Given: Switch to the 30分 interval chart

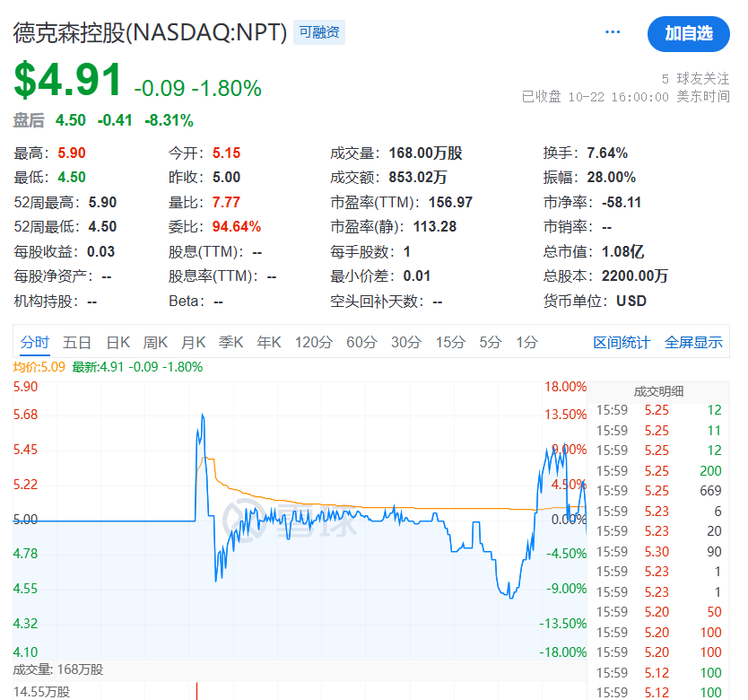Looking at the screenshot, I should 406,342.
